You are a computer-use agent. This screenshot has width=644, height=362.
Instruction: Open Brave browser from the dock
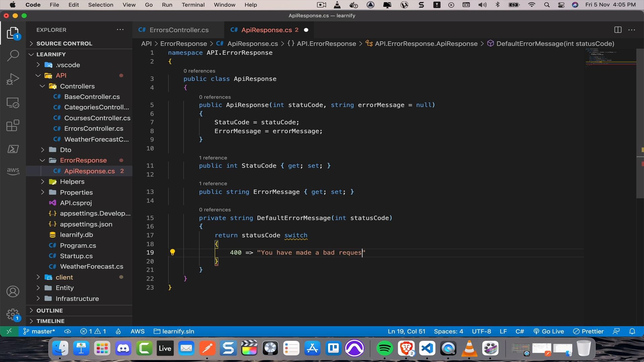406,349
